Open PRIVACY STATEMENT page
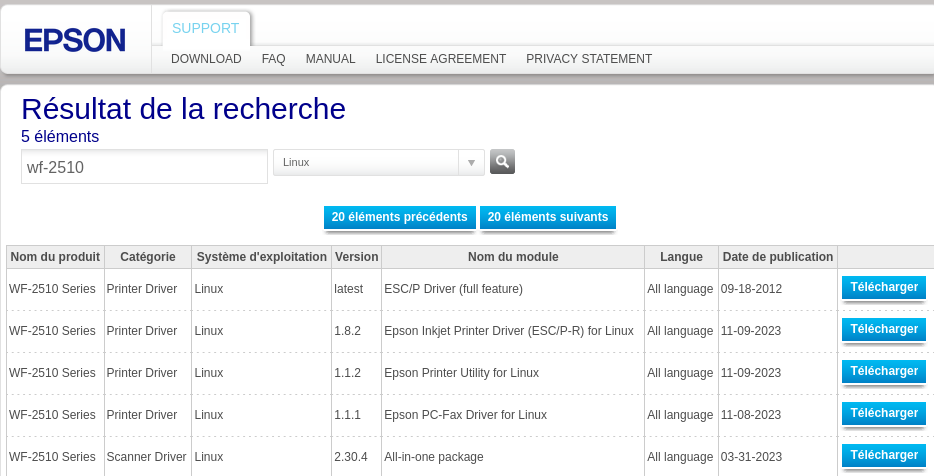Image resolution: width=934 pixels, height=476 pixels. tap(589, 59)
